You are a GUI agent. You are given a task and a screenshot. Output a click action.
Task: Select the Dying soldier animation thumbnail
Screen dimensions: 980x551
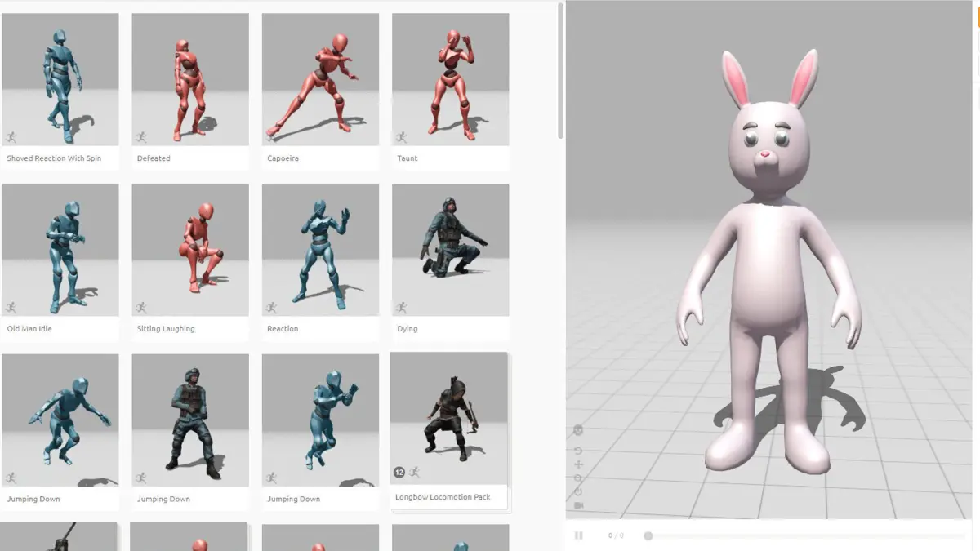tap(450, 250)
